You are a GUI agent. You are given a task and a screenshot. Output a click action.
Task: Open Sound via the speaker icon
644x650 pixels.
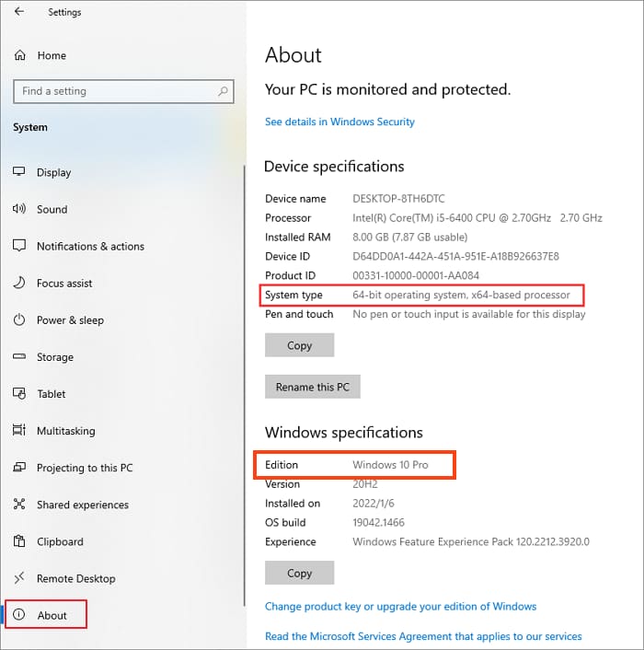(x=19, y=209)
